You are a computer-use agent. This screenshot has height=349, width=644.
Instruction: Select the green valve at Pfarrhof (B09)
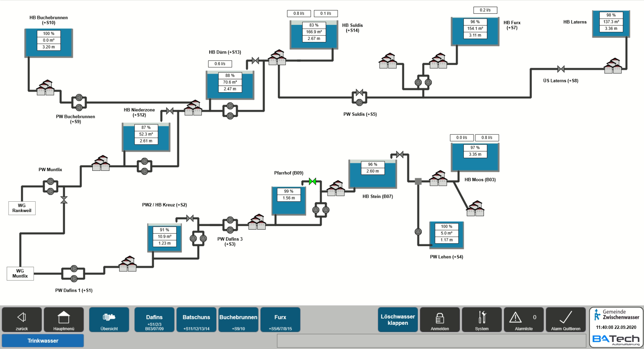(313, 181)
